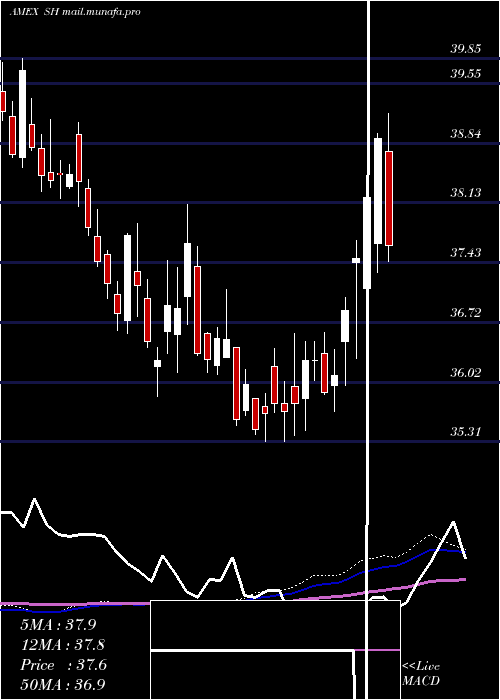Click the 35.31 price level label
500x700 pixels.
[465, 432]
